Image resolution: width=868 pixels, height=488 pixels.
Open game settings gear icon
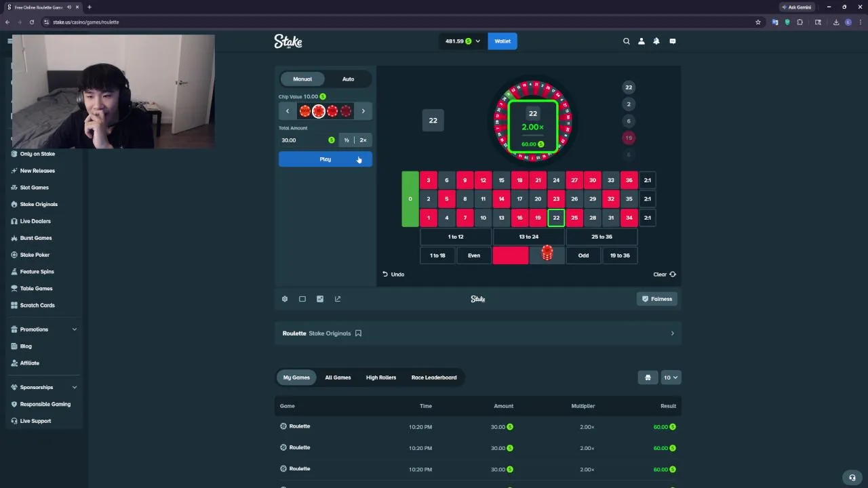click(x=285, y=299)
